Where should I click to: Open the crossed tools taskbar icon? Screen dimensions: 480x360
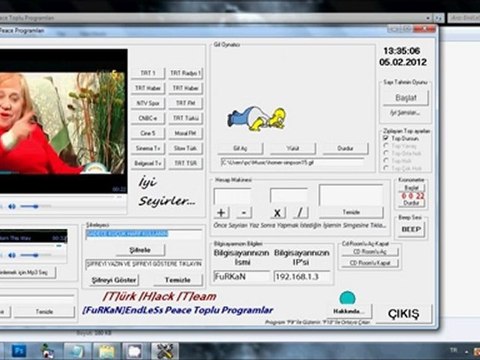(x=165, y=351)
